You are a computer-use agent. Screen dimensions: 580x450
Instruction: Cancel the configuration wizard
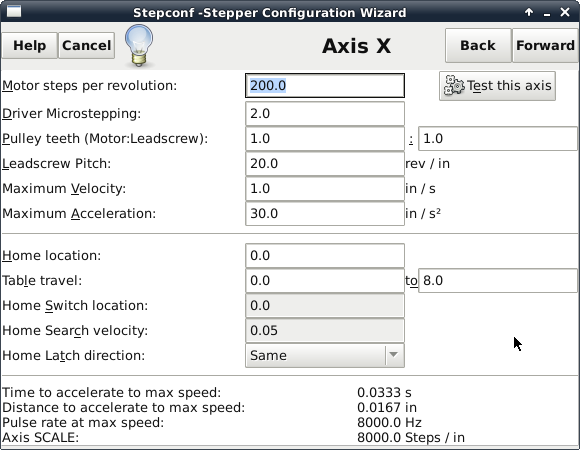87,45
